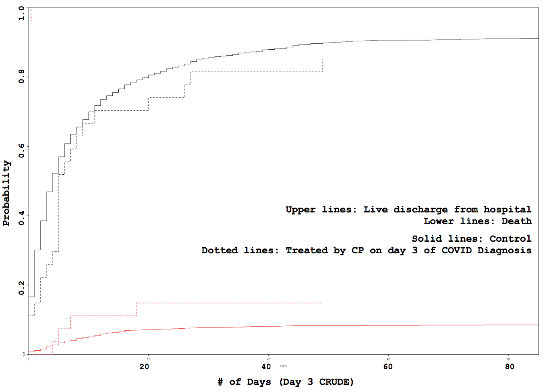The width and height of the screenshot is (544, 392).
Task: Click the large x-axis label 80
Action: coord(509,366)
